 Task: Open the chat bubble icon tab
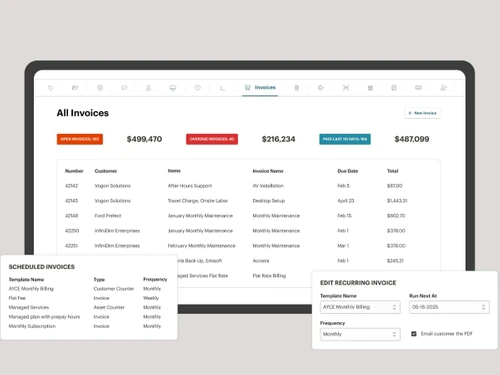[124, 88]
